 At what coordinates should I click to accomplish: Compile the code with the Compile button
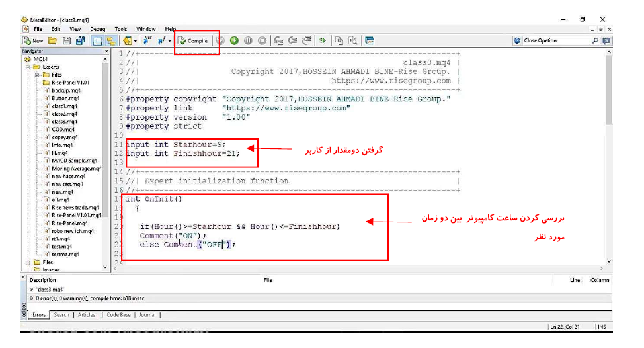(193, 40)
